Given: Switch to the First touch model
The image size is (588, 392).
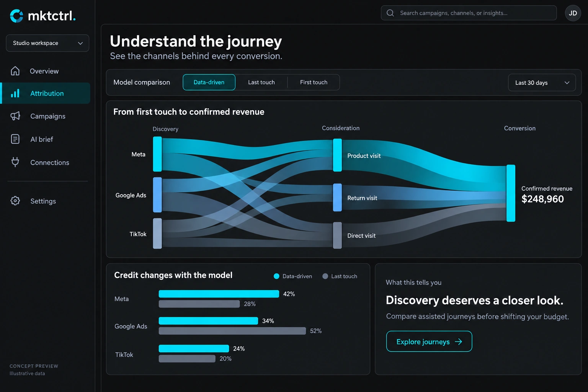Looking at the screenshot, I should point(314,82).
